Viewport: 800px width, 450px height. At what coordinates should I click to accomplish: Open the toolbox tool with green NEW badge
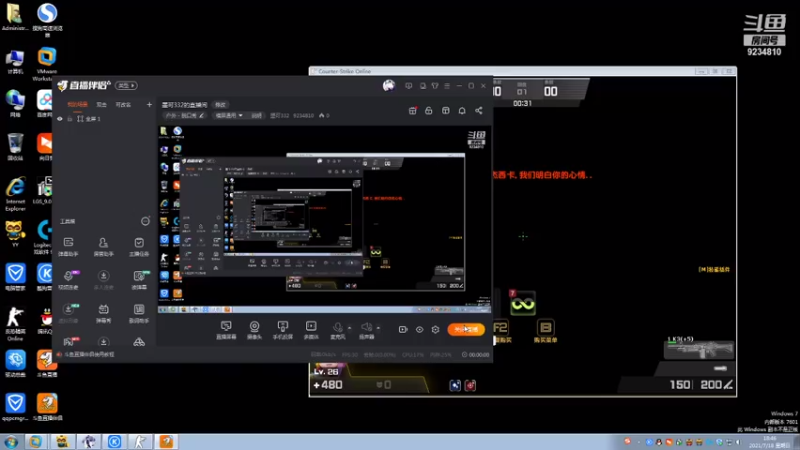[x=139, y=280]
